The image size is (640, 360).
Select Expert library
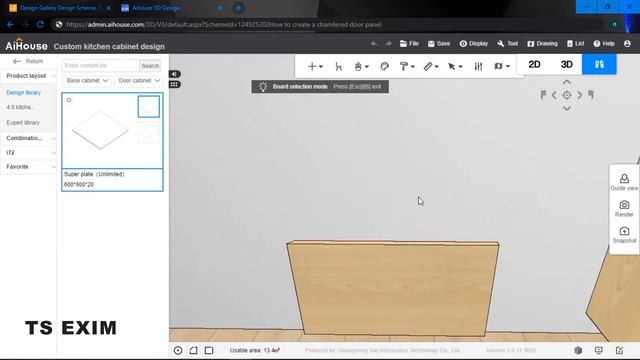(x=23, y=122)
